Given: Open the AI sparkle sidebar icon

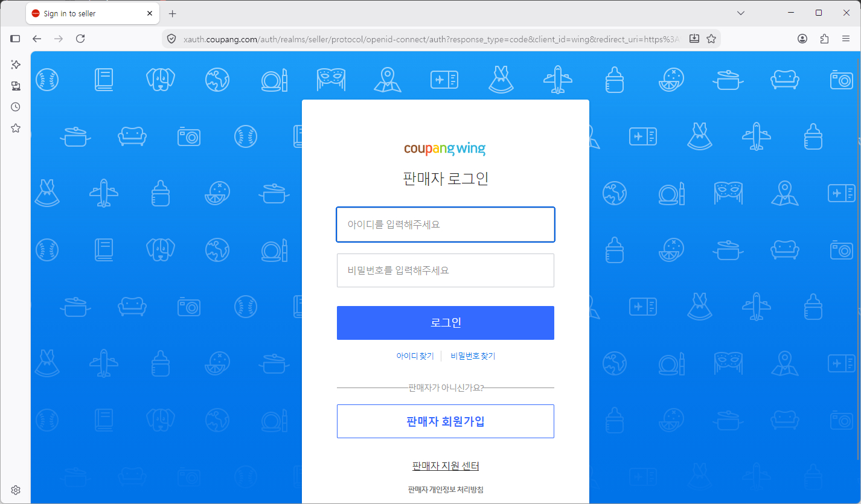Looking at the screenshot, I should (16, 65).
